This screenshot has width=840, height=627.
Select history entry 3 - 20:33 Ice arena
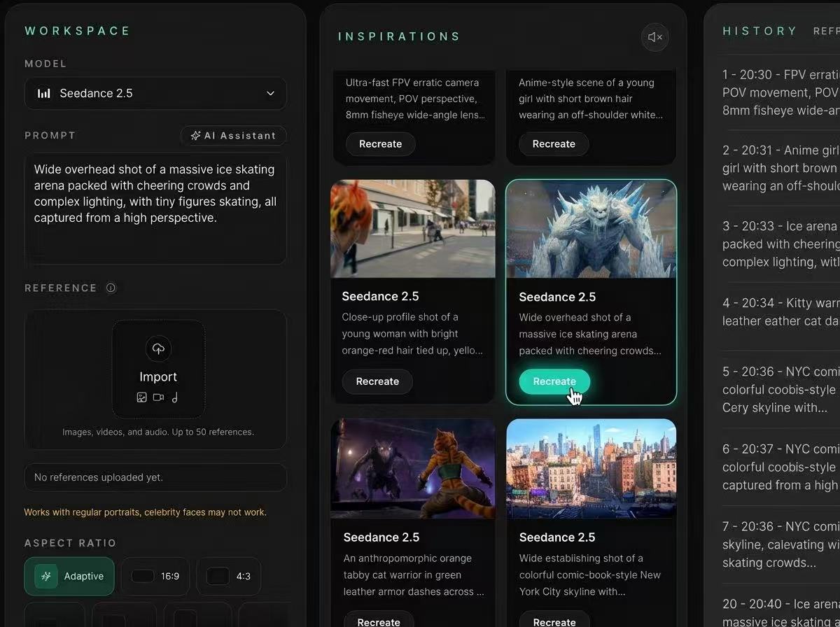780,244
